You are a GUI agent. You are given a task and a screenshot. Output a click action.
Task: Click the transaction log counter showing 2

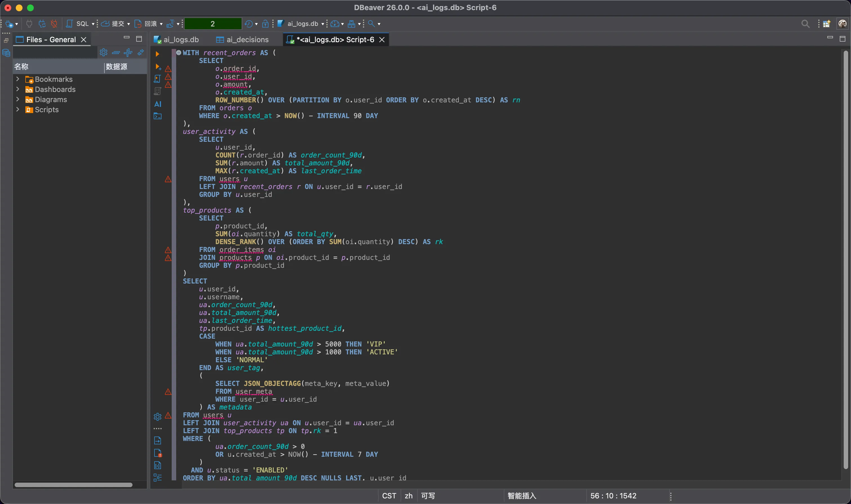click(x=213, y=23)
